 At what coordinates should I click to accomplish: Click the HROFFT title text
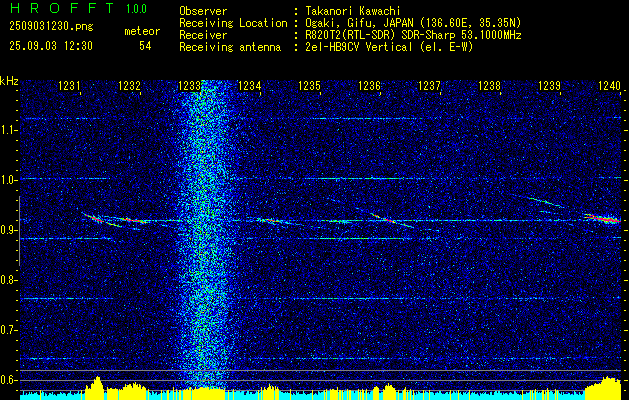(63, 8)
